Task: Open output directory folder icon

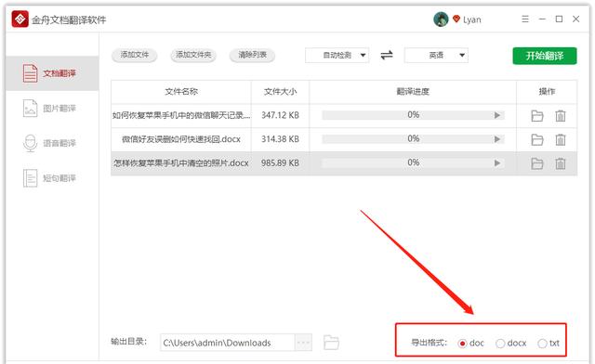Action: pyautogui.click(x=331, y=343)
